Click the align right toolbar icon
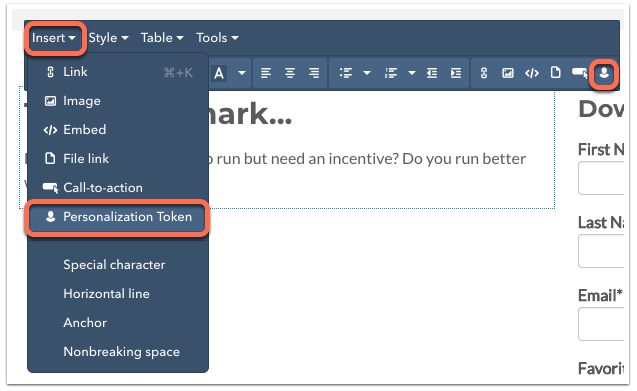The height and width of the screenshot is (391, 637). [x=314, y=73]
